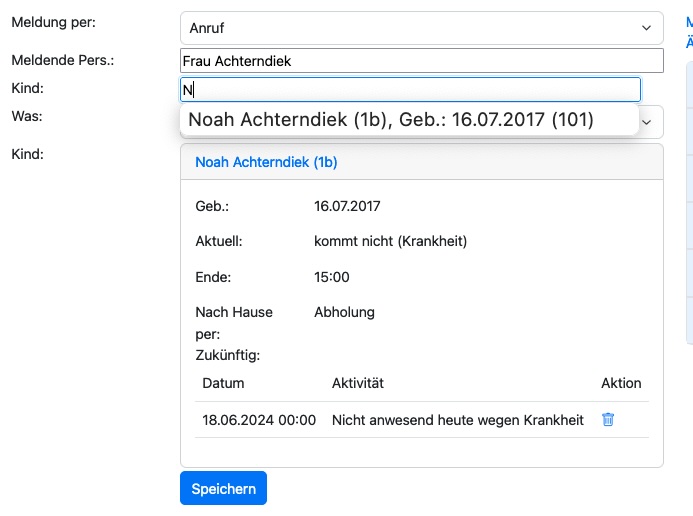Open the Meldung per dropdown showing Anruf
This screenshot has width=693, height=516.
410,29
